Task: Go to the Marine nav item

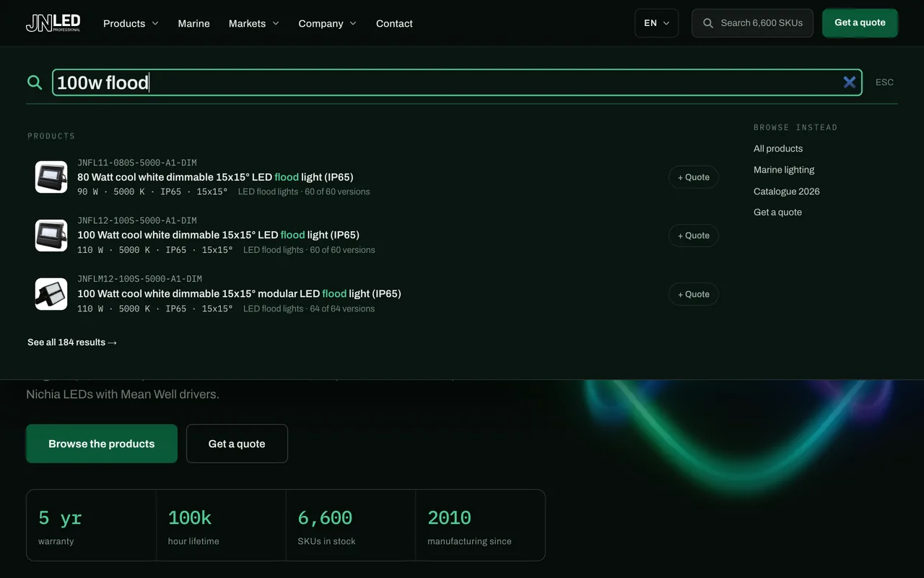Action: [x=194, y=23]
